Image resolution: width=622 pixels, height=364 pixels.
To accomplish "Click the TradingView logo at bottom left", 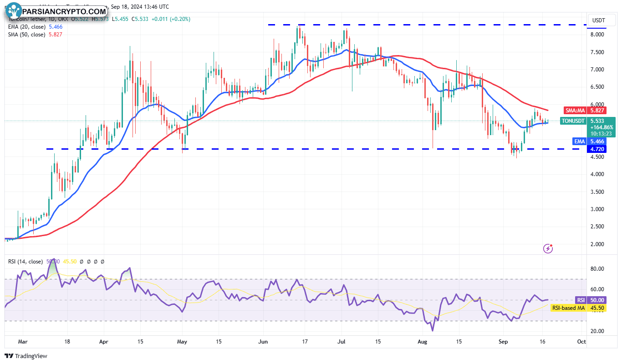I will tap(26, 356).
